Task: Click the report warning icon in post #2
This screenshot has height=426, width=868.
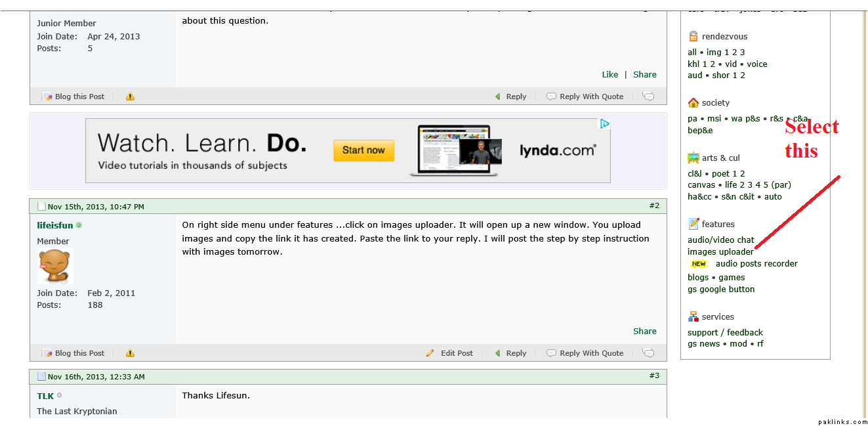Action: point(130,353)
